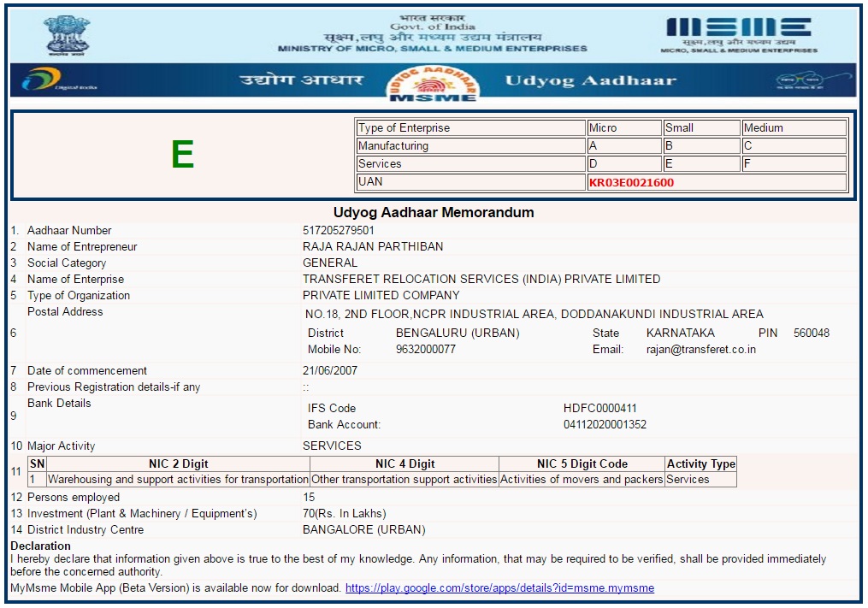Click District Industry Centre value BANGALORE (URBAN)
The height and width of the screenshot is (608, 868).
(363, 530)
